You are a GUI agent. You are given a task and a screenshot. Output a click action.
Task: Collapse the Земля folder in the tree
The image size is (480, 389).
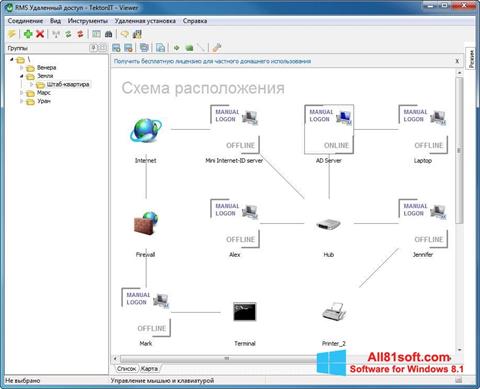point(22,76)
